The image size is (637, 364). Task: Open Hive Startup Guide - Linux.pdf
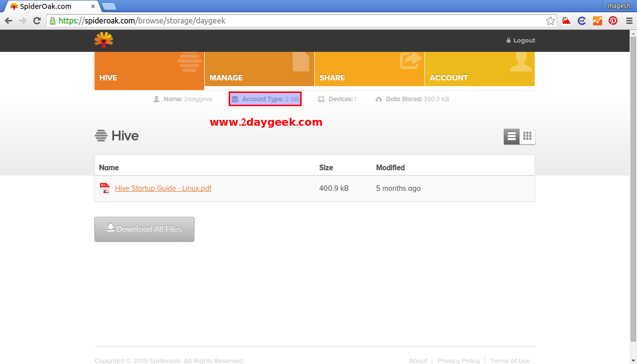coord(163,188)
